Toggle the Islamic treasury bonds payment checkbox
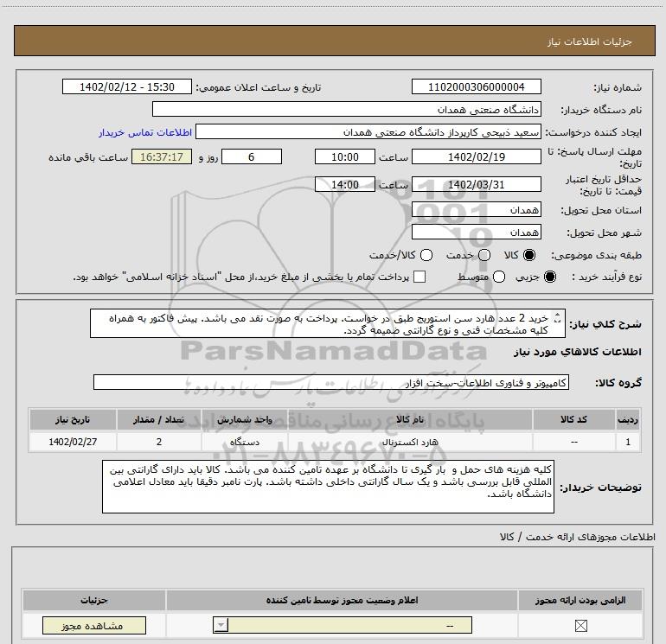 pyautogui.click(x=419, y=277)
